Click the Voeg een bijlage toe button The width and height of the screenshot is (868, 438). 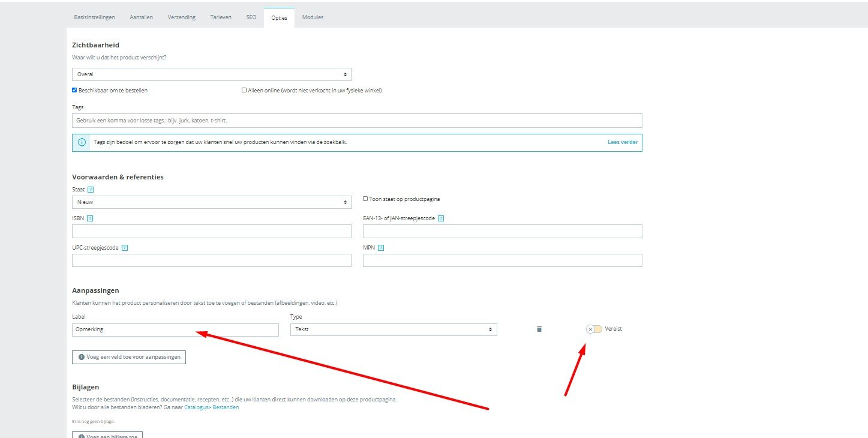[107, 436]
